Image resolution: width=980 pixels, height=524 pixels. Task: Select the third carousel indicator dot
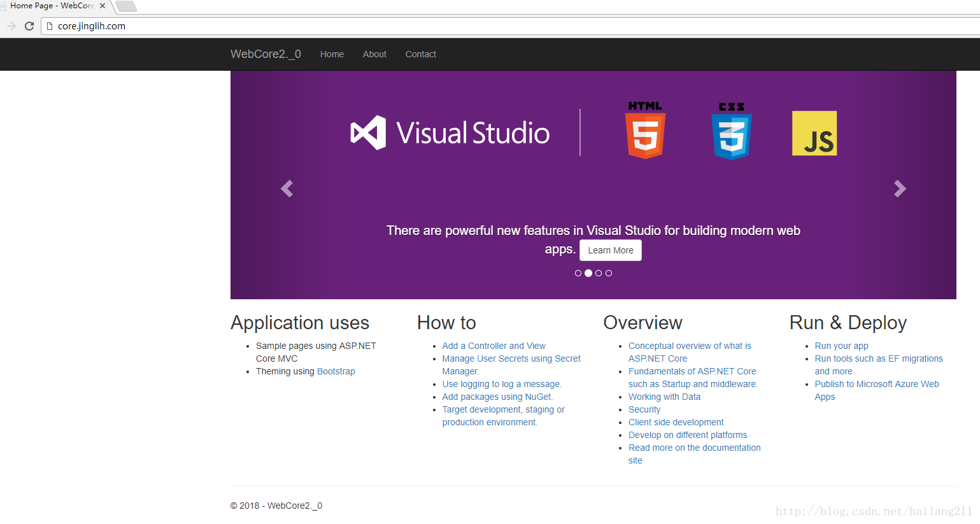click(x=599, y=273)
